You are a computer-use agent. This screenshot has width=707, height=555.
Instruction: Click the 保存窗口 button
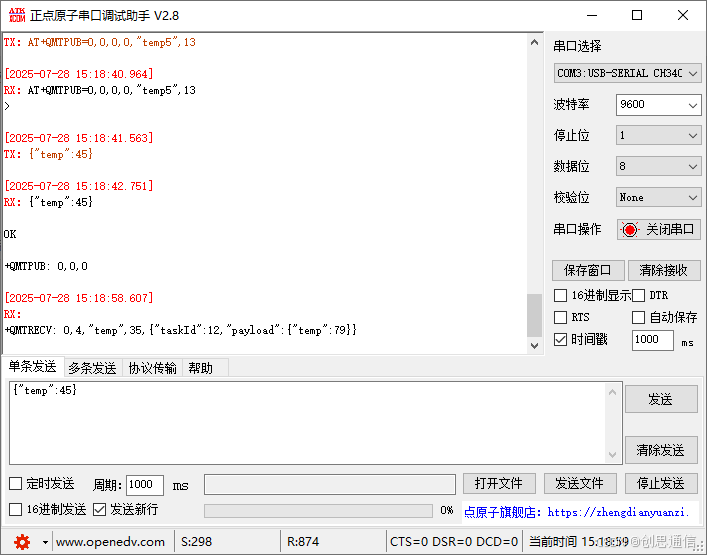(x=588, y=270)
